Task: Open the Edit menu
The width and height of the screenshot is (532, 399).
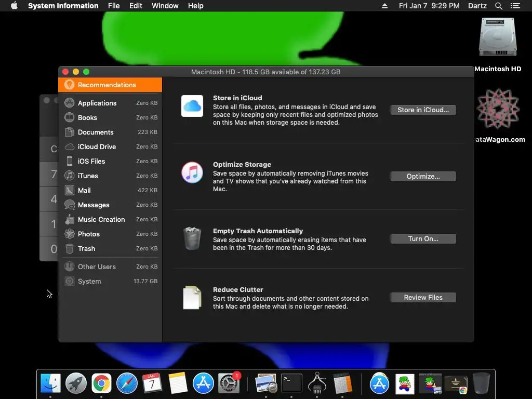Action: 136,6
